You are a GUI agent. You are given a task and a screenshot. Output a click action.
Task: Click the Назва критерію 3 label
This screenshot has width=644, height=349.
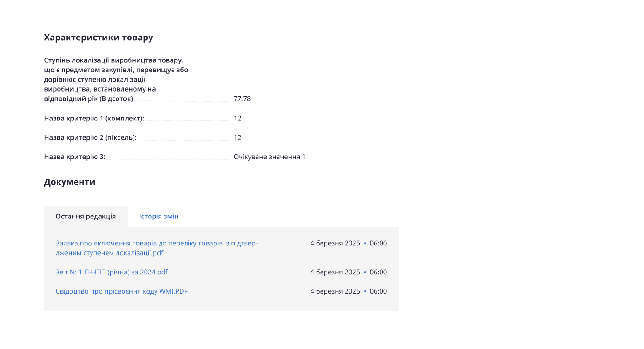point(75,157)
